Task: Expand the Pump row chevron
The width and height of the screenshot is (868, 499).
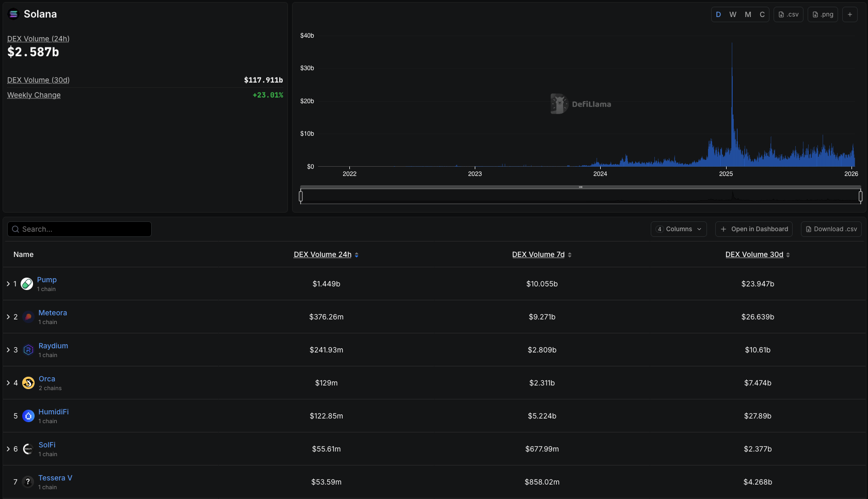Action: coord(8,283)
